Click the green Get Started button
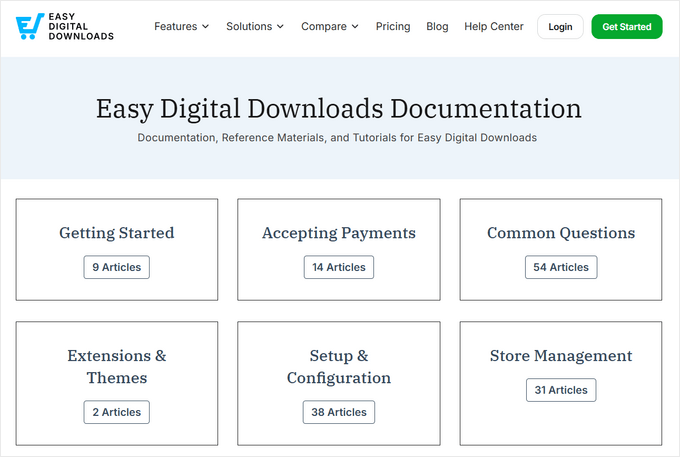The width and height of the screenshot is (680, 457). coord(627,27)
